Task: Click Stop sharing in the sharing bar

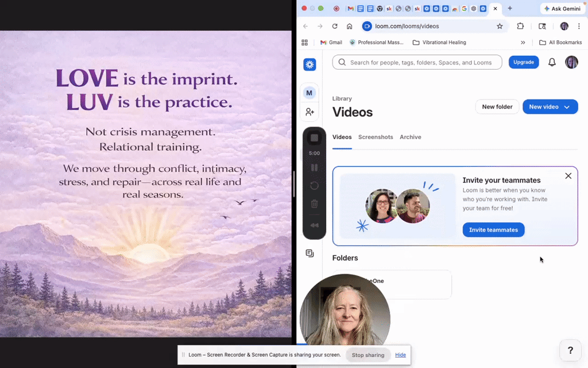Action: pyautogui.click(x=368, y=355)
